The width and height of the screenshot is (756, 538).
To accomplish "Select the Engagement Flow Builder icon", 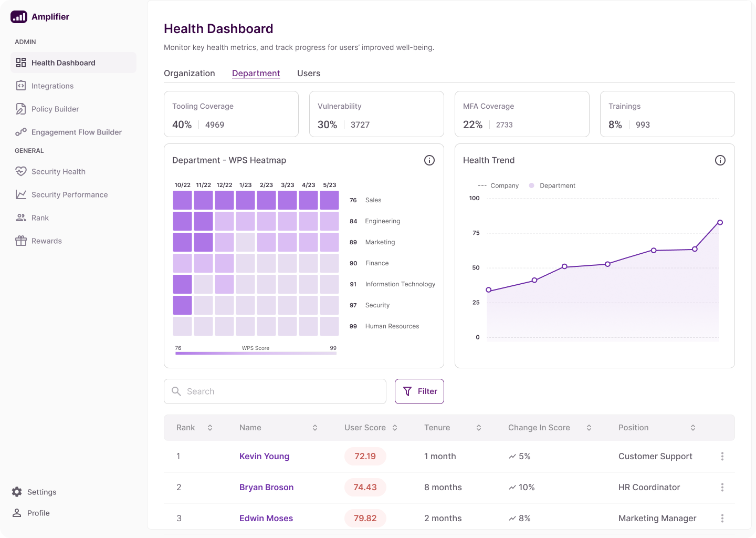I will pos(21,132).
